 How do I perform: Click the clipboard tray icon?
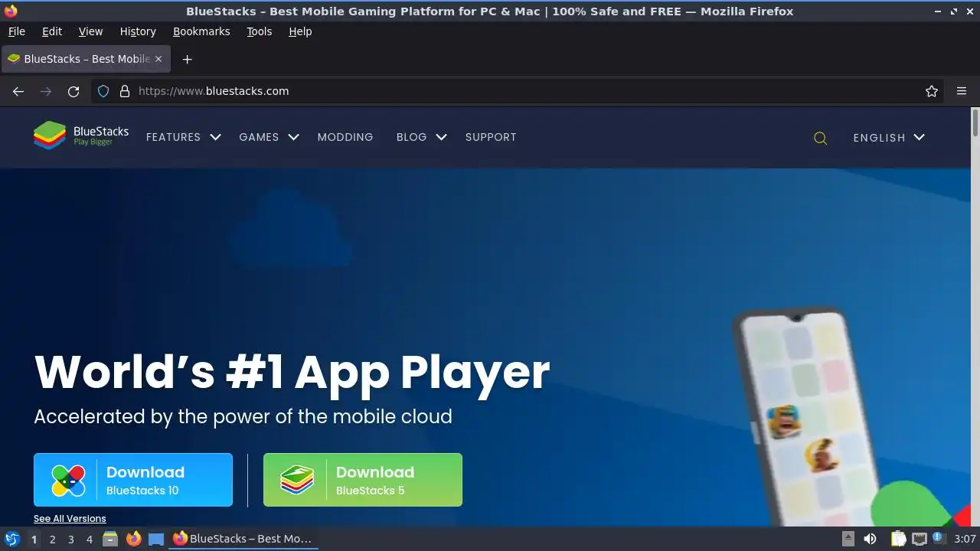(899, 539)
